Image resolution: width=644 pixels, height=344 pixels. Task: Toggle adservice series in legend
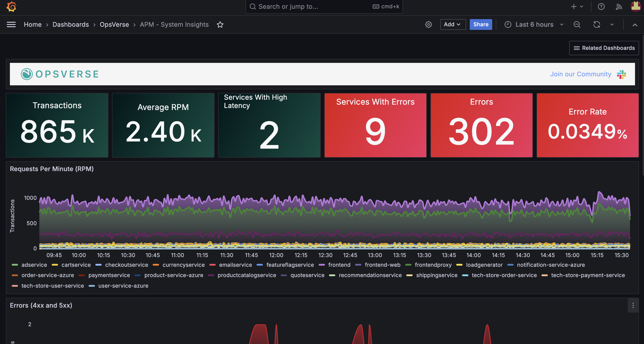34,265
